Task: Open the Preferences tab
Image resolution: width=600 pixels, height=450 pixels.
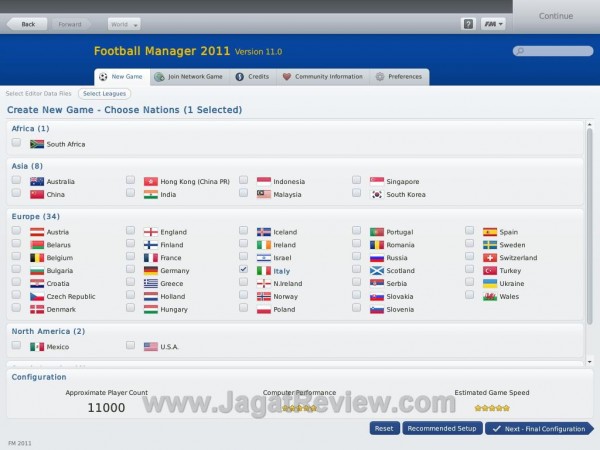Action: click(x=399, y=77)
